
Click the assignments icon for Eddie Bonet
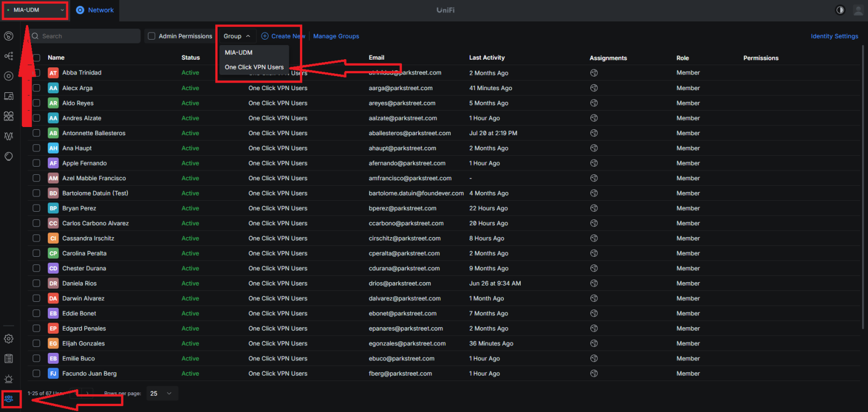pos(594,313)
